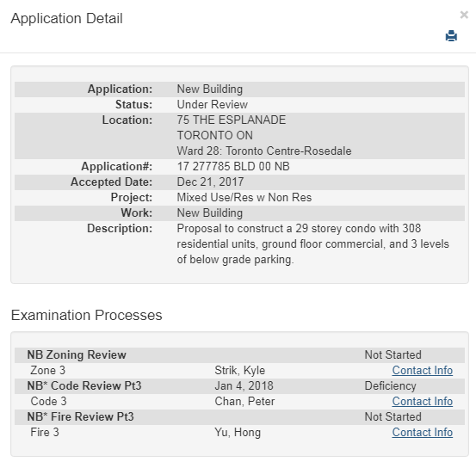
Task: Select the NB* Code Review Pt3 row
Action: pyautogui.click(x=239, y=385)
